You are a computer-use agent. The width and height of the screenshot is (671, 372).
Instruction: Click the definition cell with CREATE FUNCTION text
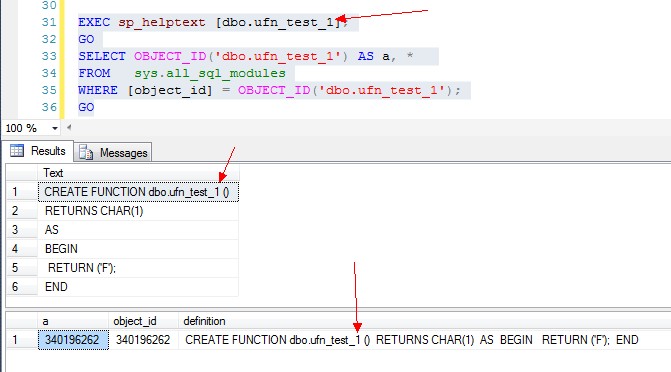(x=412, y=340)
